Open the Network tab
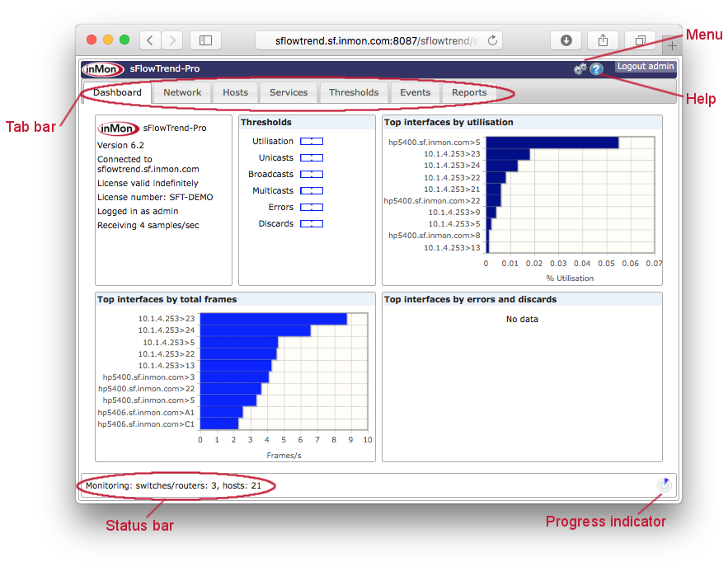The height and width of the screenshot is (571, 728). (x=182, y=92)
